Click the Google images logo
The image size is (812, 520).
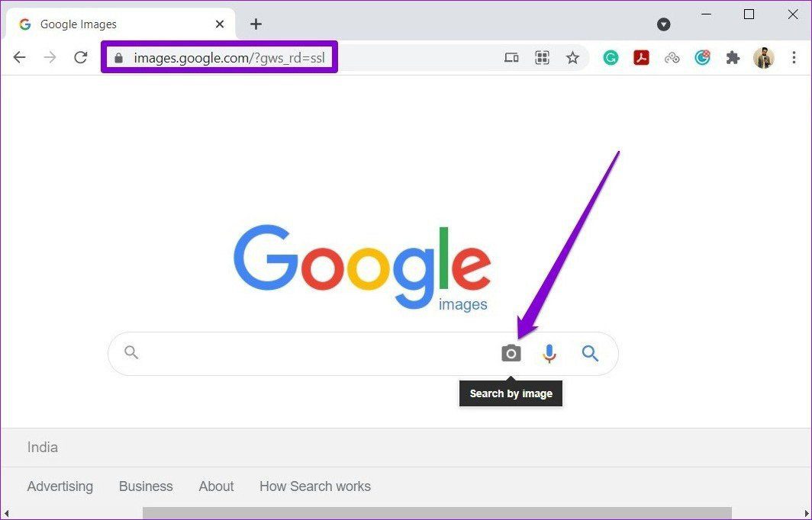point(362,268)
